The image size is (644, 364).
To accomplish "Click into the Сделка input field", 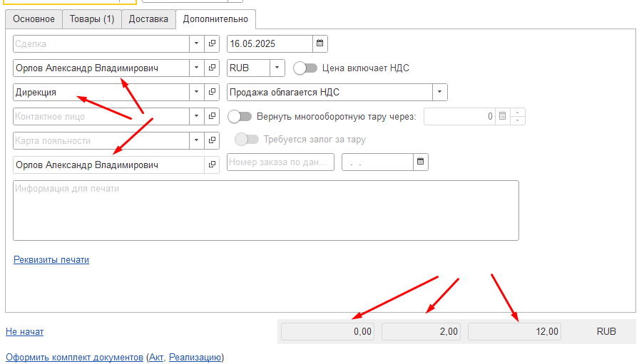I will 101,43.
